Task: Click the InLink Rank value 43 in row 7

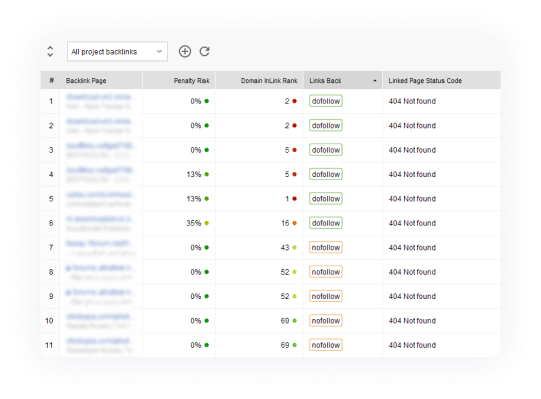Action: (x=285, y=247)
